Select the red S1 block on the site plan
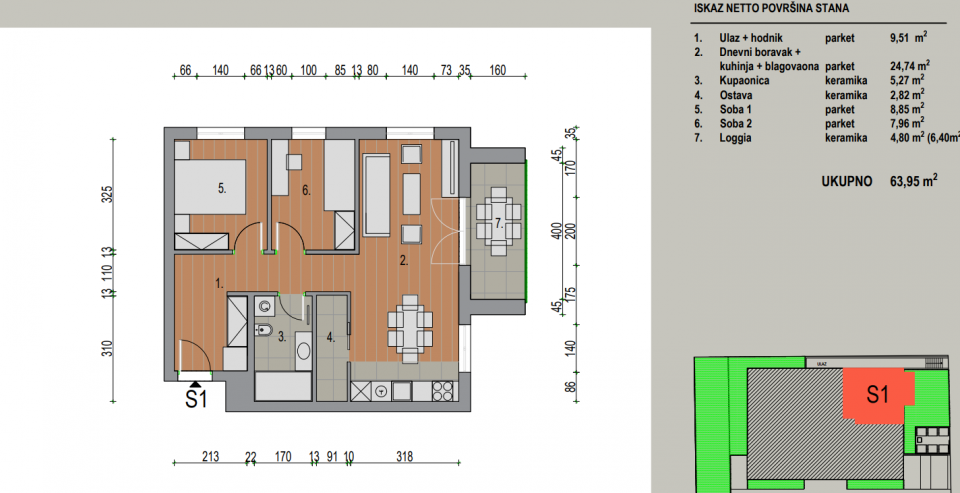 pyautogui.click(x=878, y=395)
